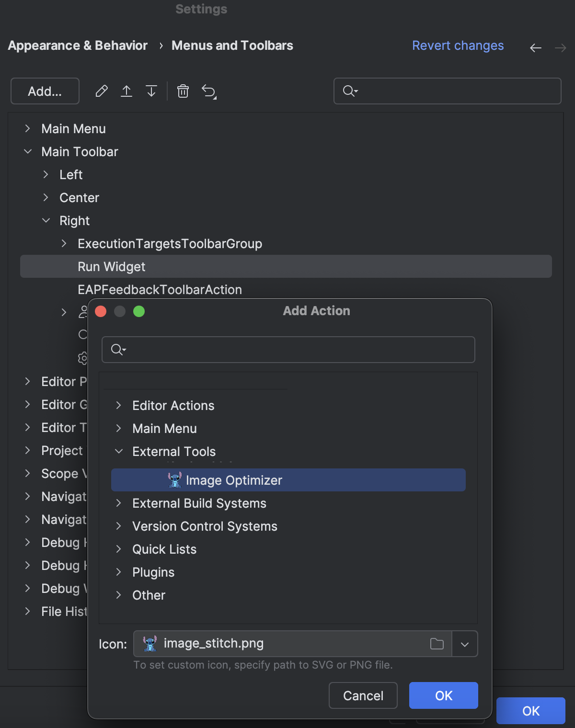Expand the Left toolbar group

[x=46, y=174]
